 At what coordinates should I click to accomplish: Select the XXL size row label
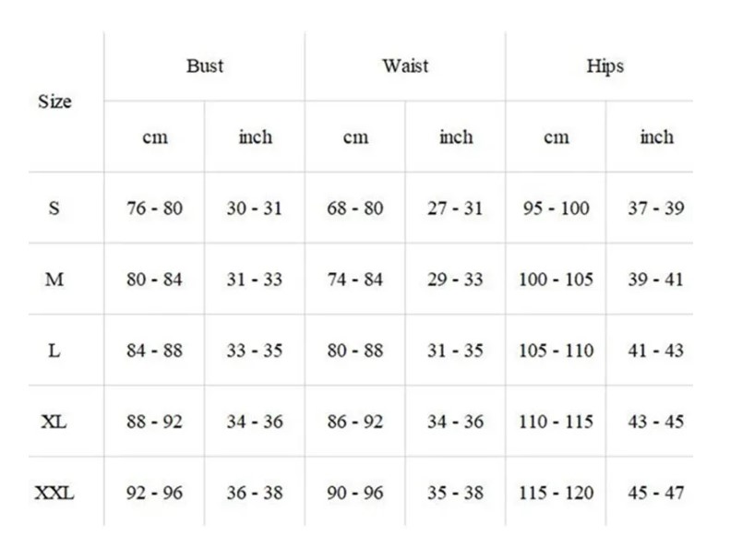pos(54,493)
